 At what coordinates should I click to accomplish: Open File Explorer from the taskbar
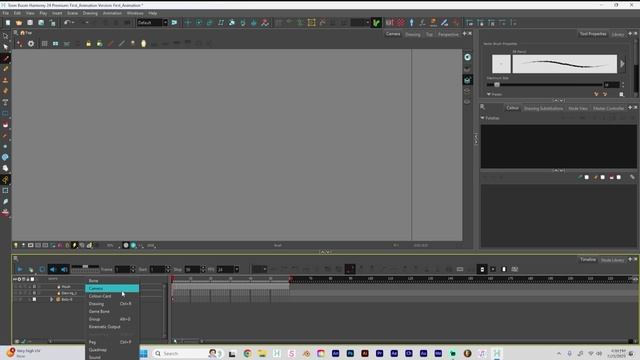tap(262, 353)
